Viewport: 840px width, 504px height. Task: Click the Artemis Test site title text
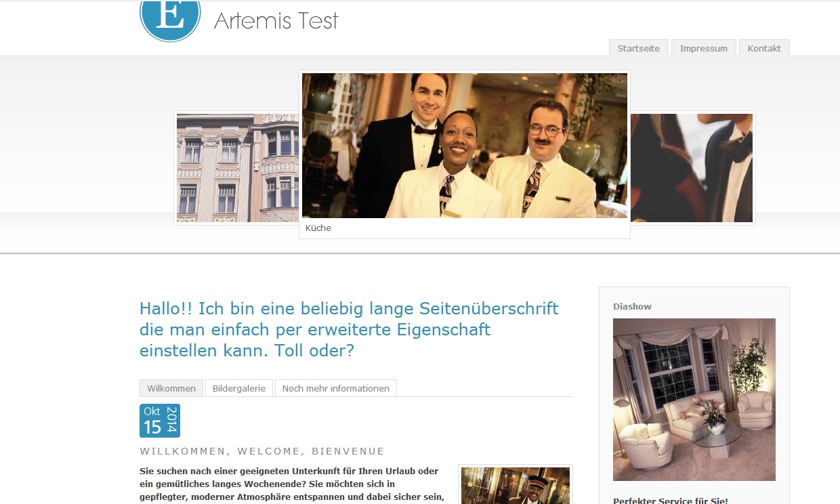pos(275,21)
